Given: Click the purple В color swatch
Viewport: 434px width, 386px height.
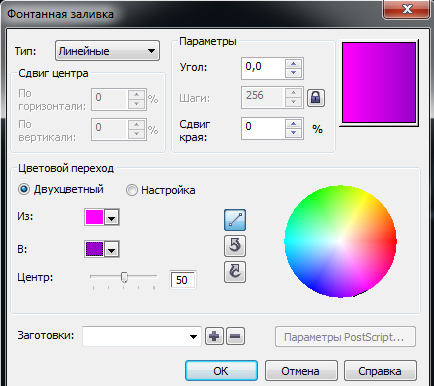Looking at the screenshot, I should point(94,249).
